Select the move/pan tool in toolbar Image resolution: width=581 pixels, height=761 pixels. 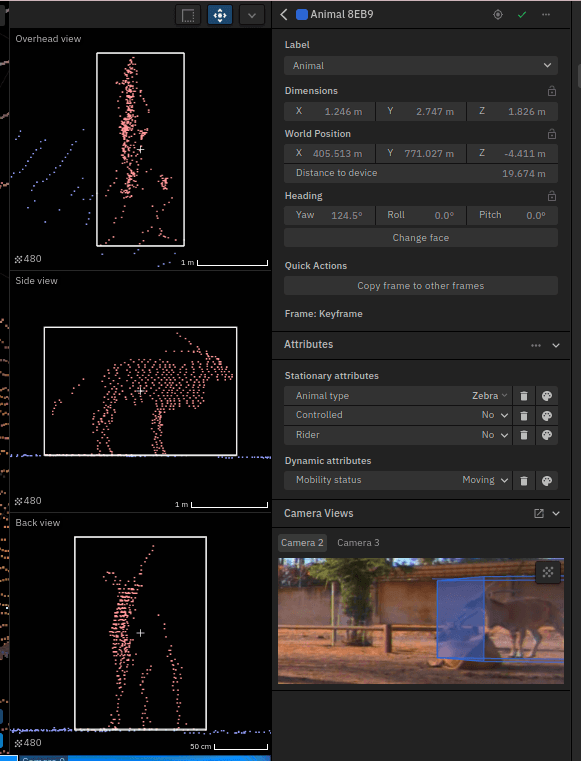coord(220,15)
